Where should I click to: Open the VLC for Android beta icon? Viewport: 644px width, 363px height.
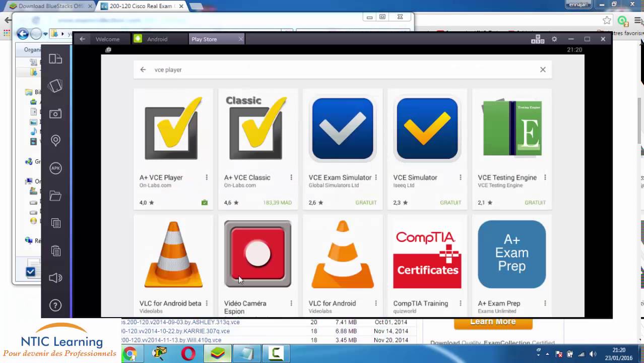click(x=173, y=255)
